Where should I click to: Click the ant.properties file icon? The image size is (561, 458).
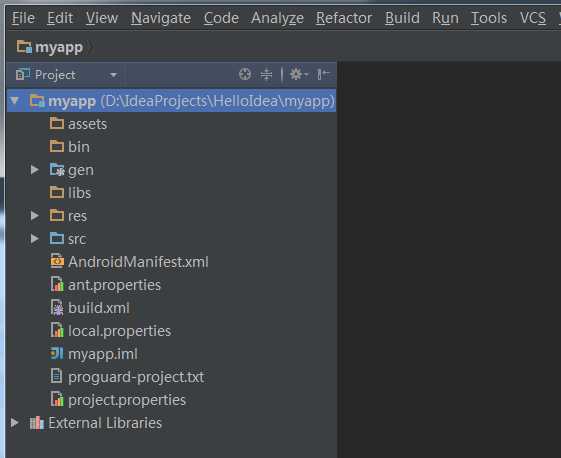click(57, 284)
